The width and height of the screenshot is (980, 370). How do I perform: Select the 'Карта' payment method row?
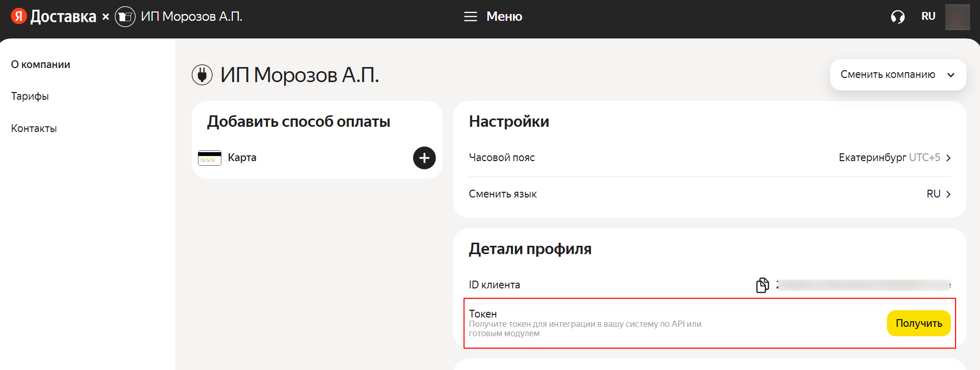click(x=317, y=157)
